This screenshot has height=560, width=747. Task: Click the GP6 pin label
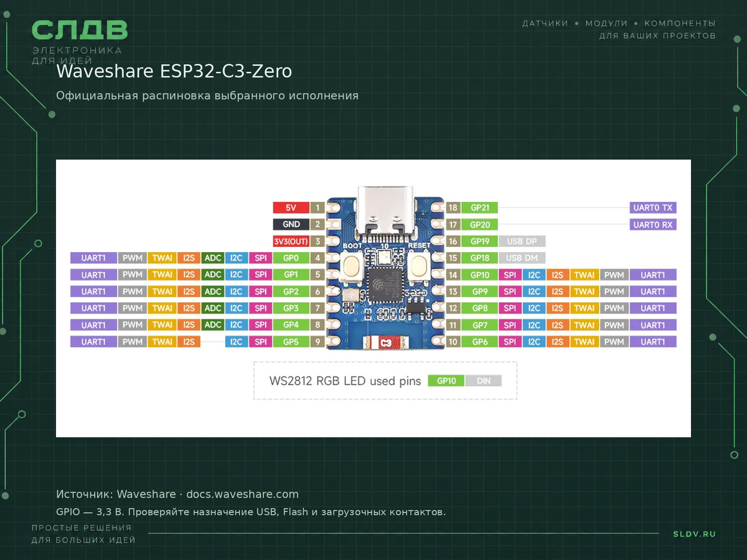pyautogui.click(x=480, y=342)
